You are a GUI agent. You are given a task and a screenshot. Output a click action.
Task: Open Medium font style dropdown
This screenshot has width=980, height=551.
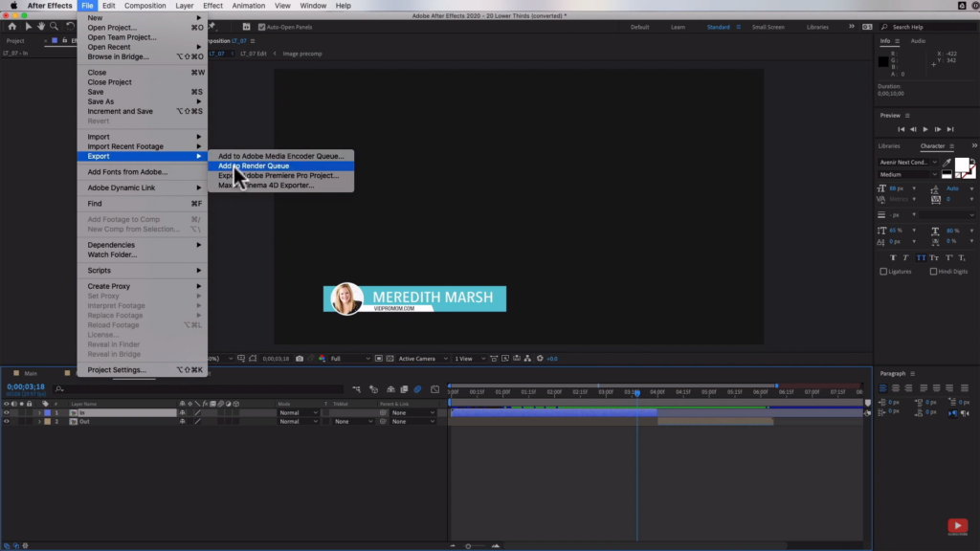908,175
